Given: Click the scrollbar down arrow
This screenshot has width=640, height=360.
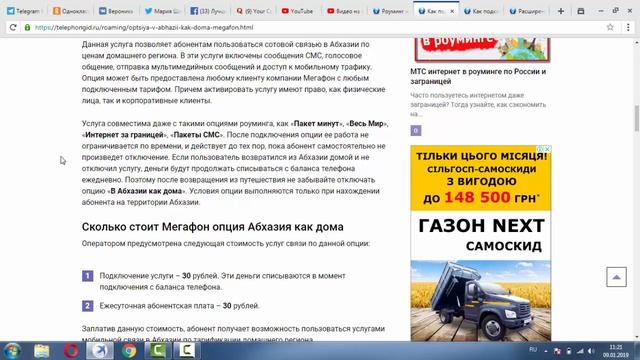Looking at the screenshot, I should pos(636,338).
